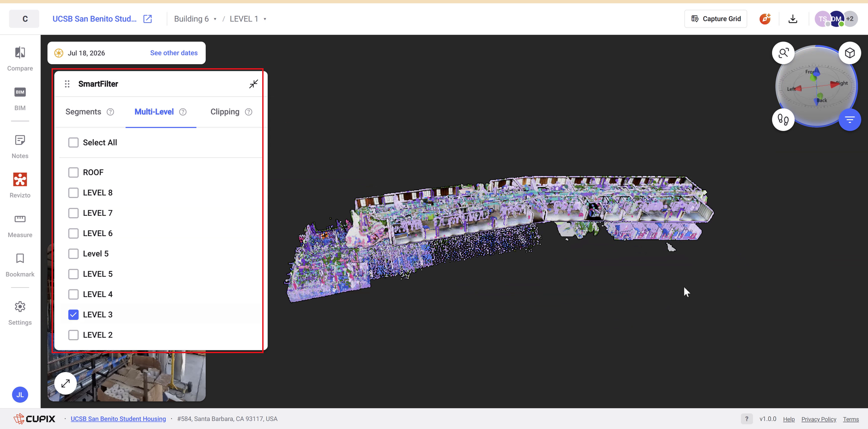This screenshot has width=868, height=429.
Task: Open the Building 6 dropdown
Action: pyautogui.click(x=195, y=19)
